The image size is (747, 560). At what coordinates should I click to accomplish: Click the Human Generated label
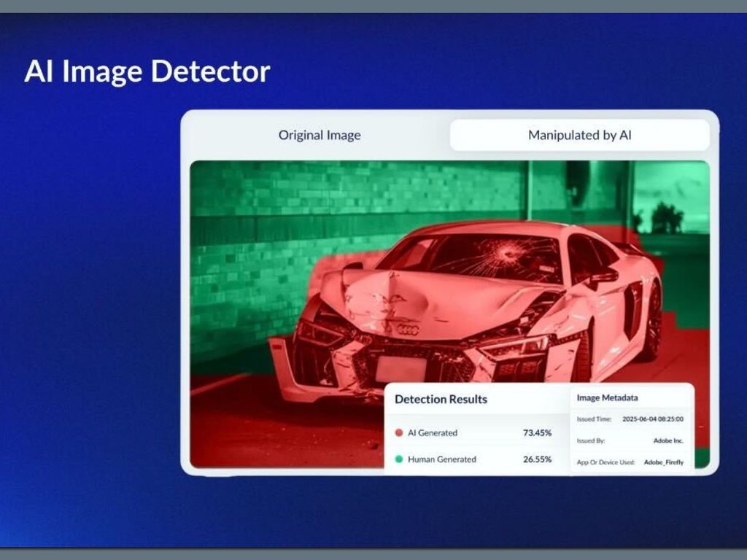(441, 459)
